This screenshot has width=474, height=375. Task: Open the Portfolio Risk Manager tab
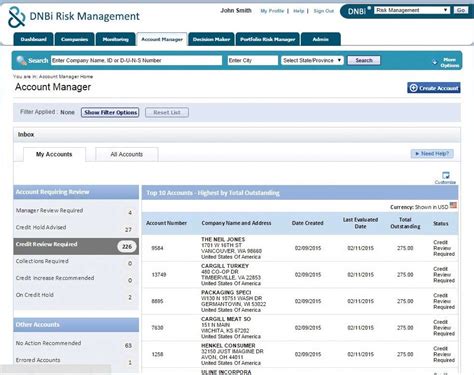coord(268,39)
